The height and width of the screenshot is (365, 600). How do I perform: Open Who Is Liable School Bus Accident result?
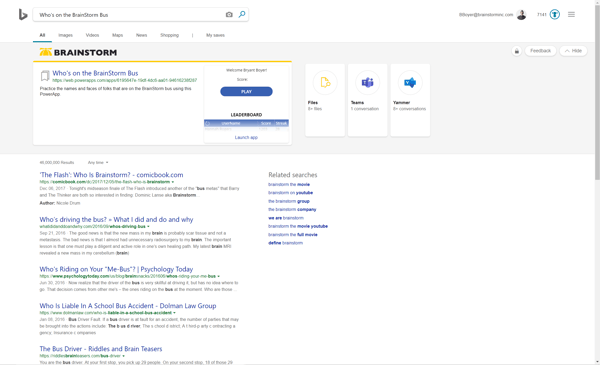point(128,306)
